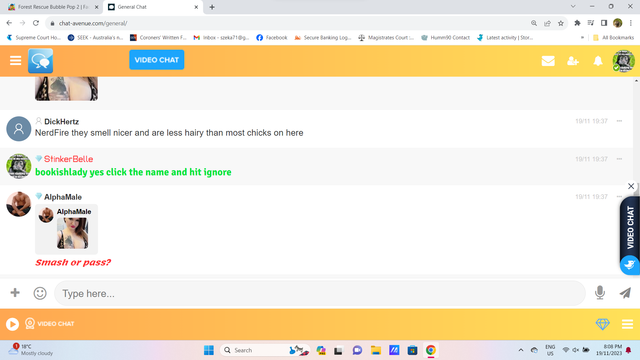Open Chrome three-dot menu
Screen dimensions: 640x360
tap(631, 23)
